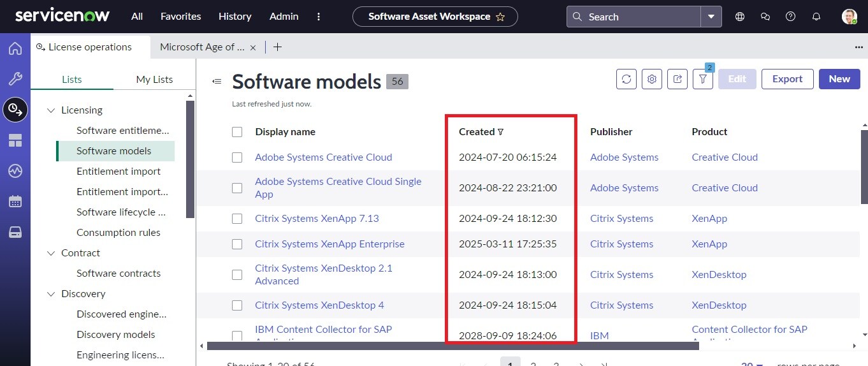Open the tab bar overflow ellipsis
This screenshot has height=366, width=868.
pyautogui.click(x=858, y=47)
